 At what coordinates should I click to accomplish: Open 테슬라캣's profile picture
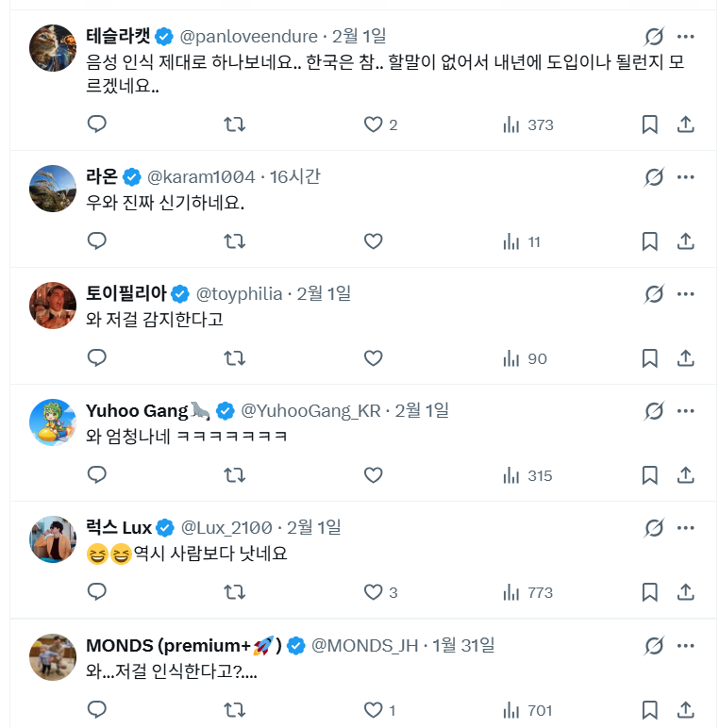(x=53, y=48)
